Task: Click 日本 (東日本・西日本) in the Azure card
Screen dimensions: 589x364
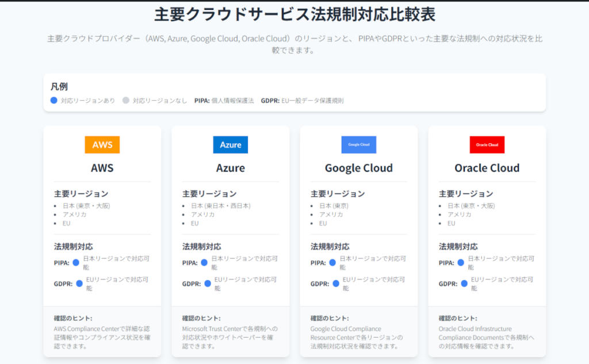Action: click(221, 206)
